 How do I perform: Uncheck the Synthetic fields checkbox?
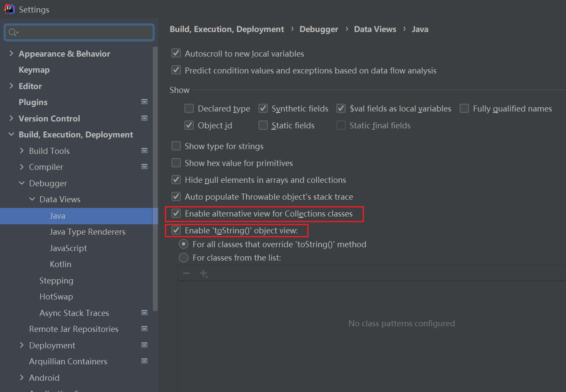[x=263, y=108]
